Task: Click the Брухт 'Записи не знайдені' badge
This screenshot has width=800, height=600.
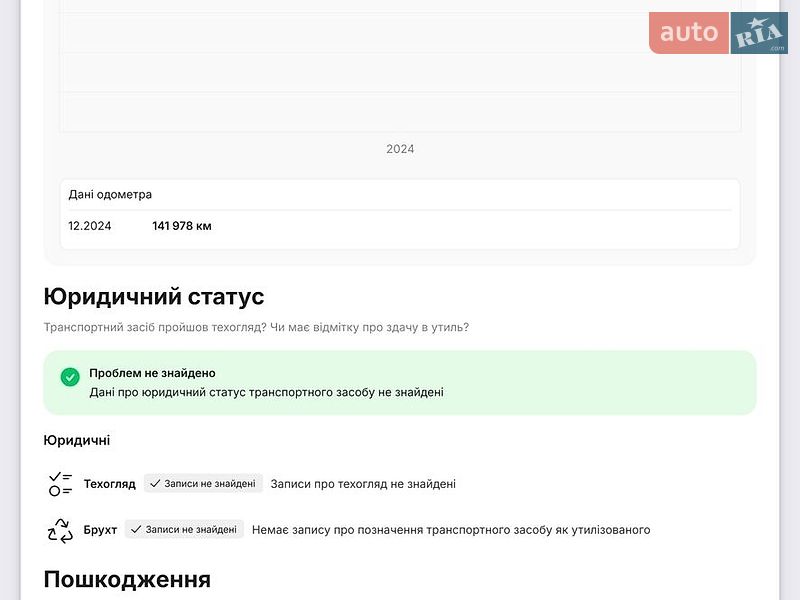Action: coord(185,530)
